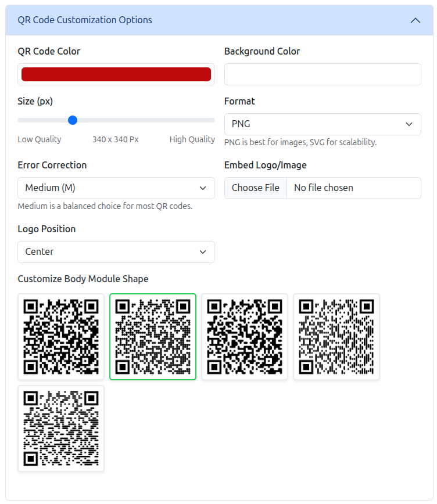The height and width of the screenshot is (504, 437).
Task: Click the Error Correction label
Action: [52, 165]
